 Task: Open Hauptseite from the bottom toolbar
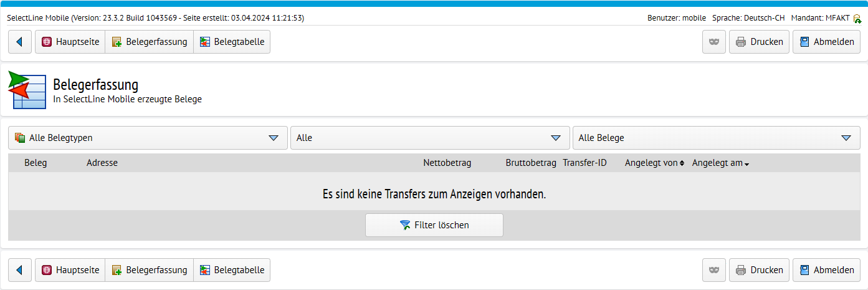point(70,270)
